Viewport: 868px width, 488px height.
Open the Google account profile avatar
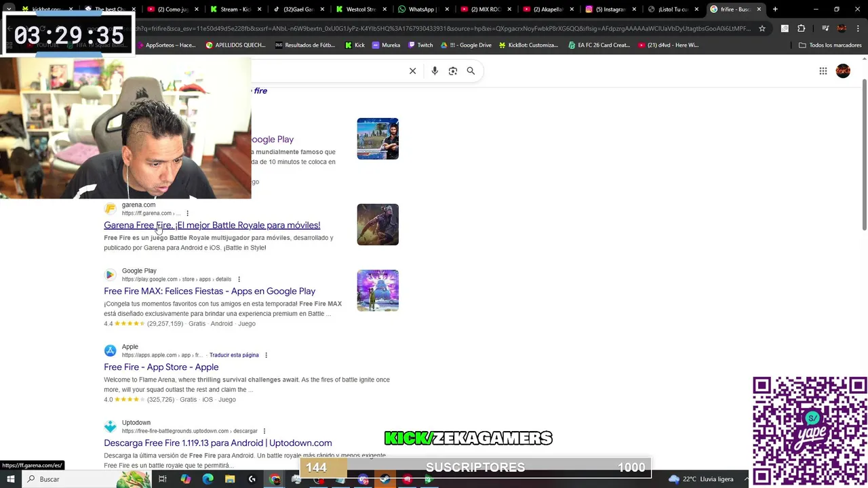pos(843,70)
